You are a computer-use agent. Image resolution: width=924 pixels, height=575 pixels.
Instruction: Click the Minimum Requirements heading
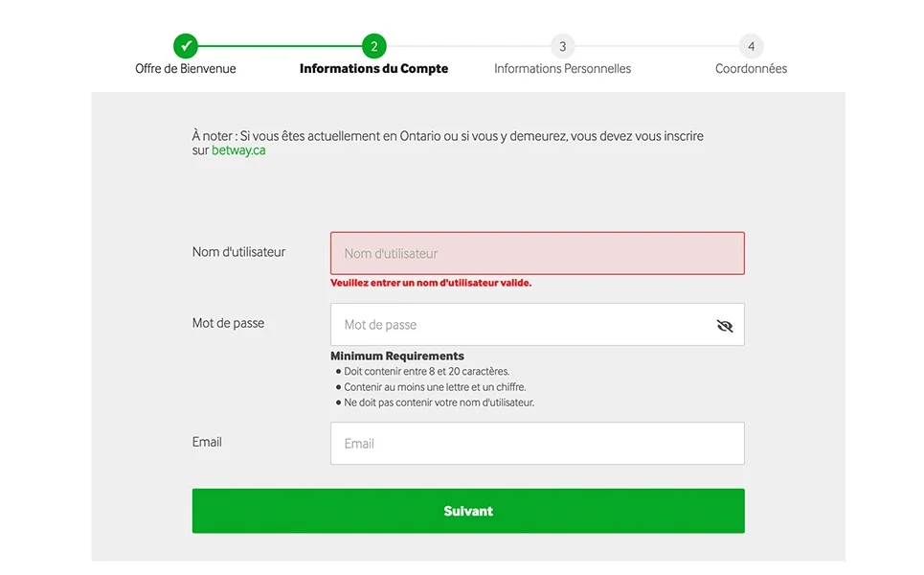click(x=396, y=356)
